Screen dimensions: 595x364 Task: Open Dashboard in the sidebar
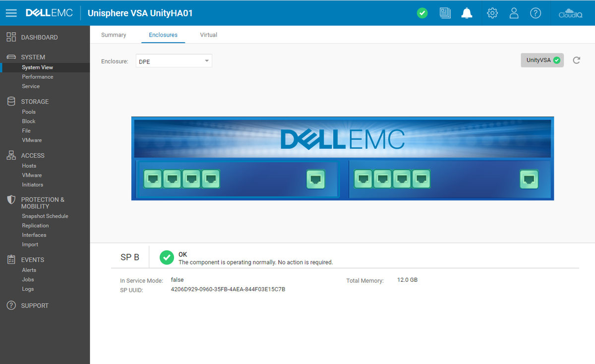click(x=39, y=37)
